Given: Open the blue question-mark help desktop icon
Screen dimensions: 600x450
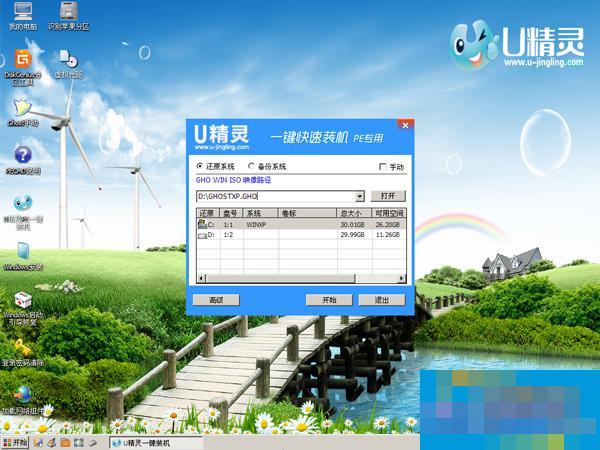Looking at the screenshot, I should tap(23, 160).
